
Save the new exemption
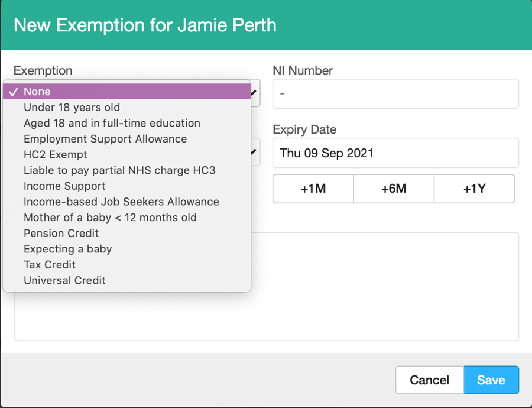coord(491,380)
